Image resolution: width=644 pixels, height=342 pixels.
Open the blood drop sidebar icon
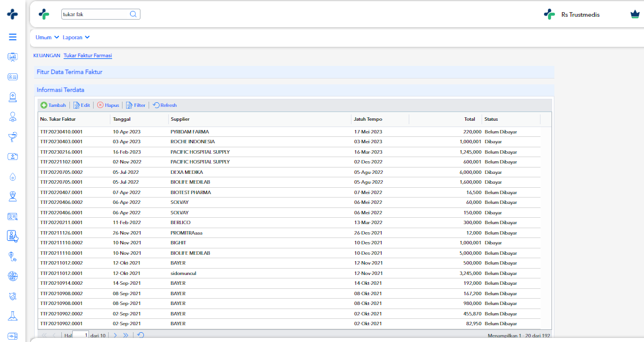click(13, 177)
